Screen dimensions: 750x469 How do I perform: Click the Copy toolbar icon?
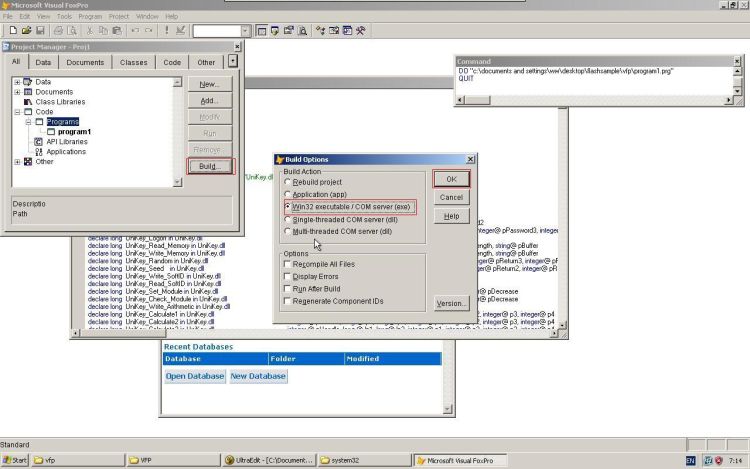click(103, 31)
